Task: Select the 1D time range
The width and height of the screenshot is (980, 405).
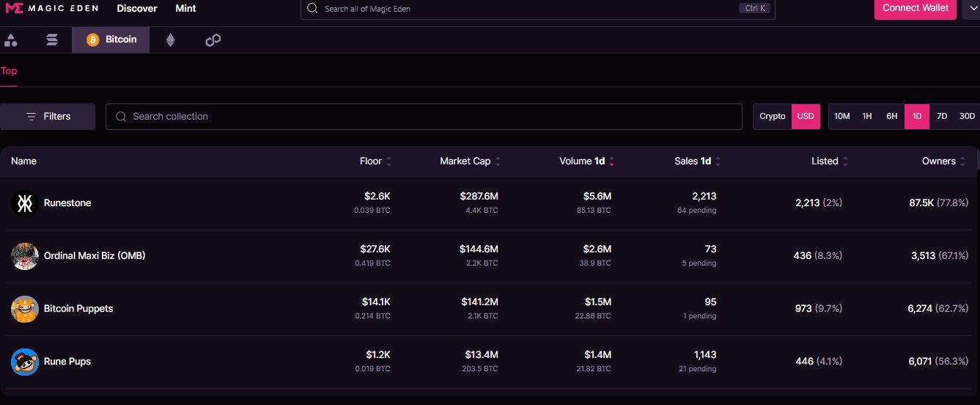Action: 917,116
